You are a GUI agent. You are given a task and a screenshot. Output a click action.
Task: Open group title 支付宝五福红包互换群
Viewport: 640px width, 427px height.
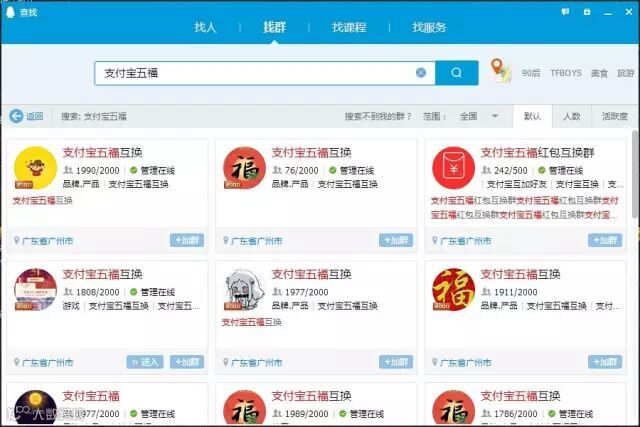tap(538, 152)
